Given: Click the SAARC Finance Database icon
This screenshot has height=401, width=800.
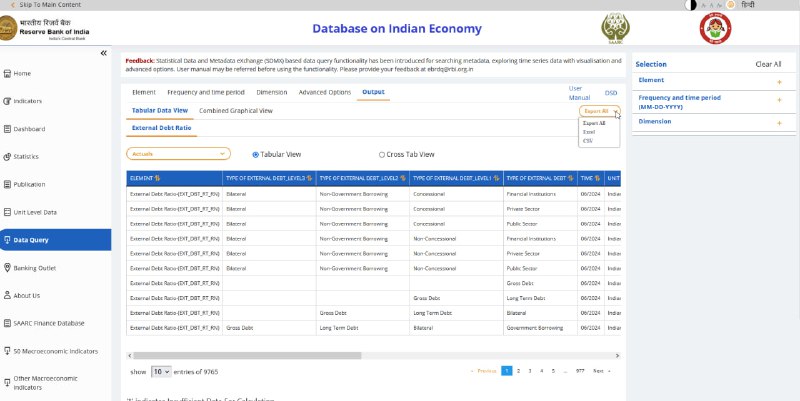Looking at the screenshot, I should point(7,323).
